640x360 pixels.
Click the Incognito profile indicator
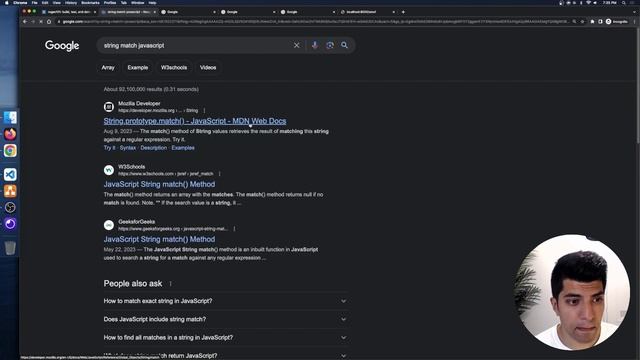617,22
